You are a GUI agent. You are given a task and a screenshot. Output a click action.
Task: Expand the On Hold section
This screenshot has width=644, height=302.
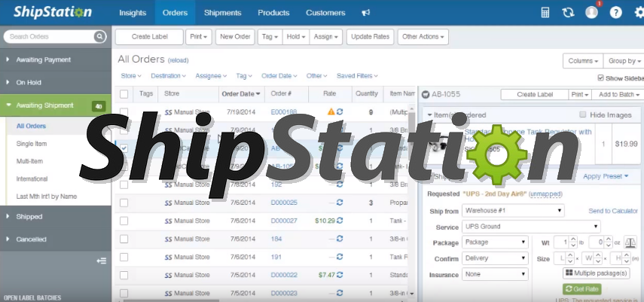point(56,82)
